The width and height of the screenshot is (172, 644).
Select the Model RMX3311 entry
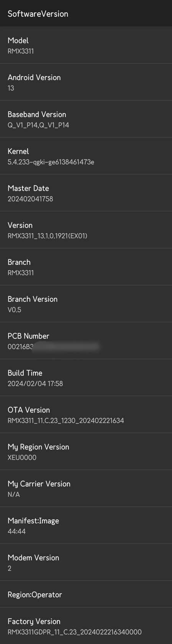[86, 45]
